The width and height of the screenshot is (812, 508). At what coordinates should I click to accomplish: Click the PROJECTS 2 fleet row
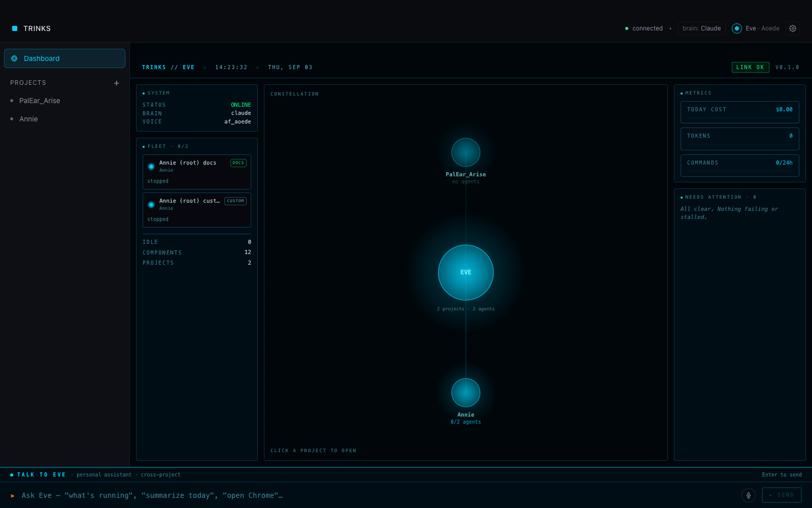(x=197, y=263)
